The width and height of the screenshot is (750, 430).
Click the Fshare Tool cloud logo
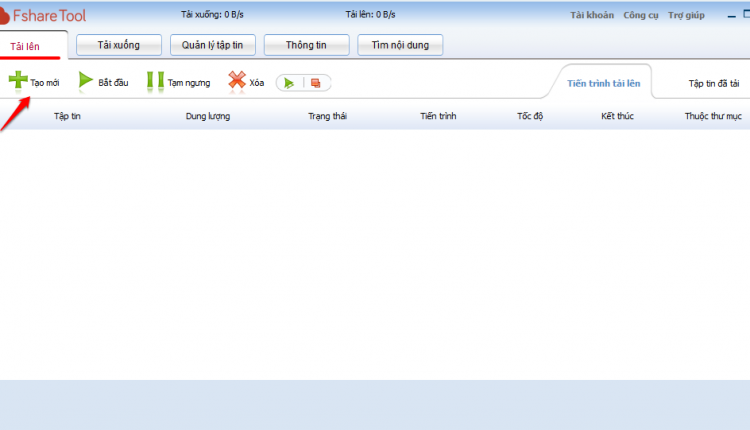tap(4, 16)
